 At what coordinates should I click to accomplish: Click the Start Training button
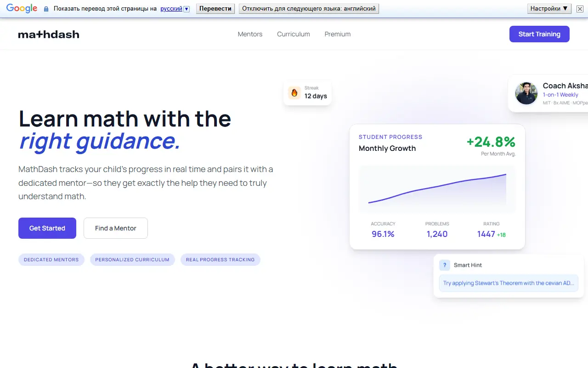coord(539,34)
